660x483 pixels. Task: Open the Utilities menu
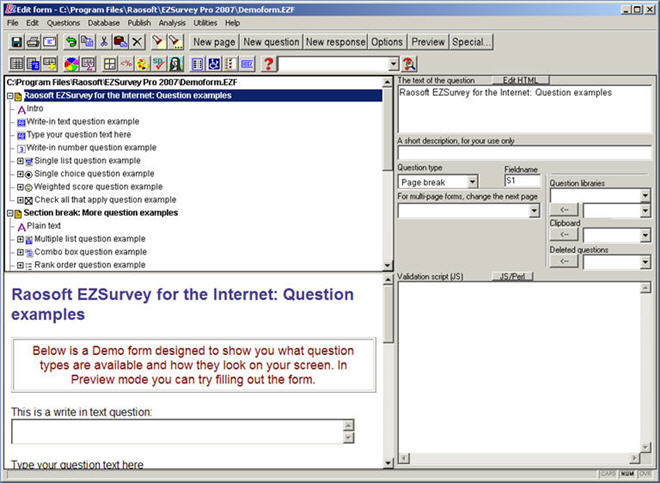pyautogui.click(x=205, y=23)
